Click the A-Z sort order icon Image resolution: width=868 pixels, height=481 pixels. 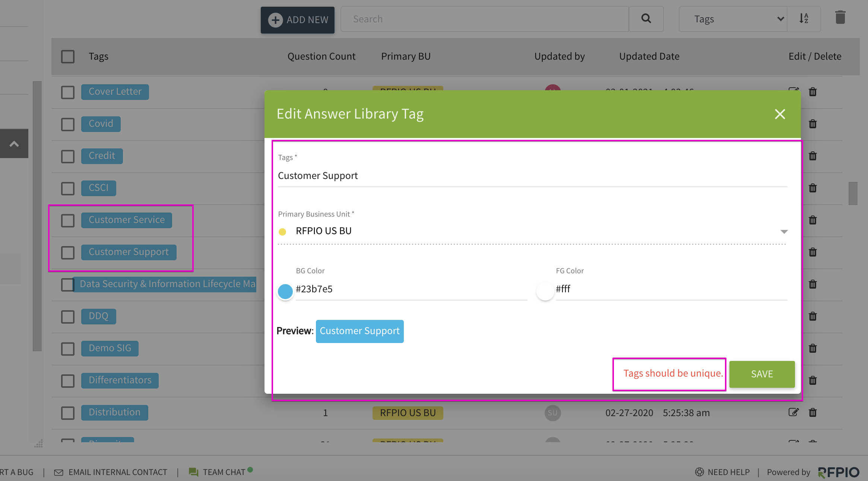tap(804, 19)
